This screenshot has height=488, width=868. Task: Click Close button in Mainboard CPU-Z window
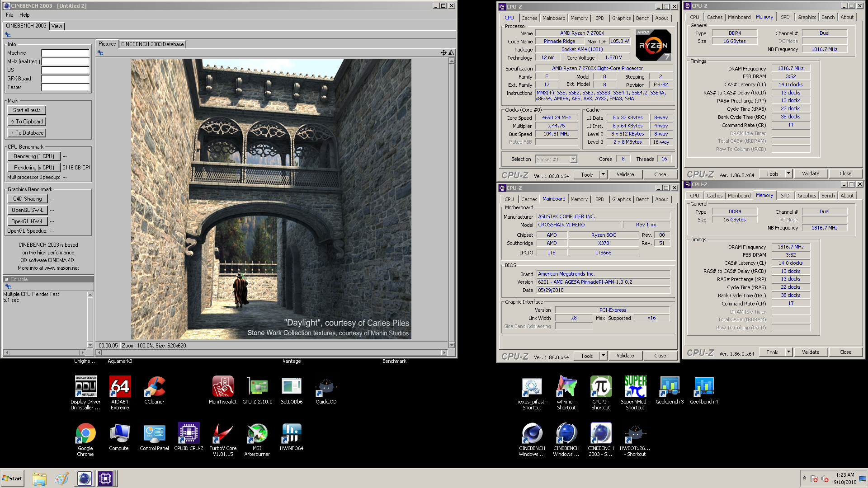pyautogui.click(x=660, y=356)
